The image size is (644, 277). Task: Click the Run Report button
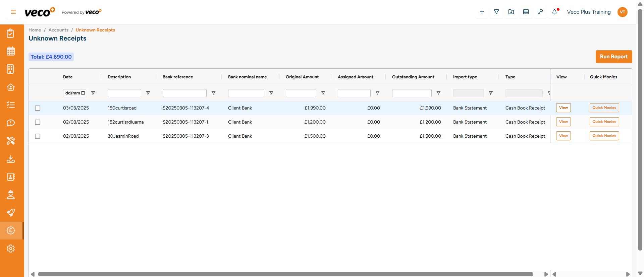tap(613, 57)
